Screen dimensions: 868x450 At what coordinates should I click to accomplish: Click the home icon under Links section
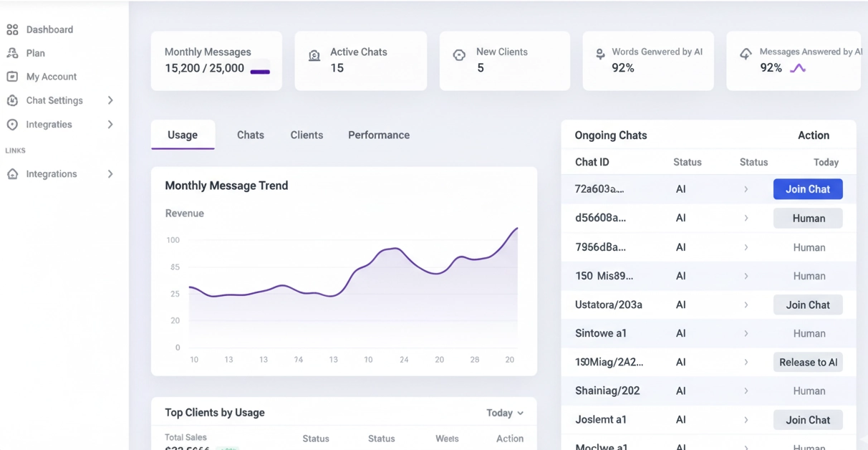pos(12,174)
